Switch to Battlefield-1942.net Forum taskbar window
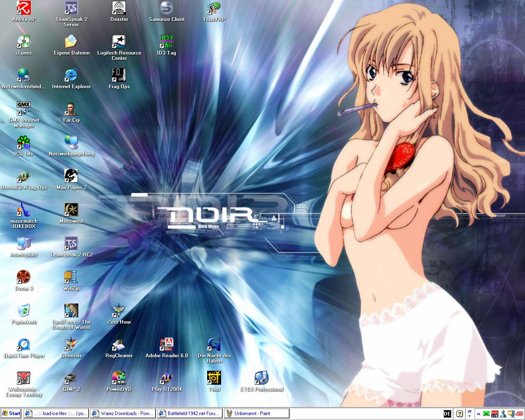The height and width of the screenshot is (420, 525). 190,413
